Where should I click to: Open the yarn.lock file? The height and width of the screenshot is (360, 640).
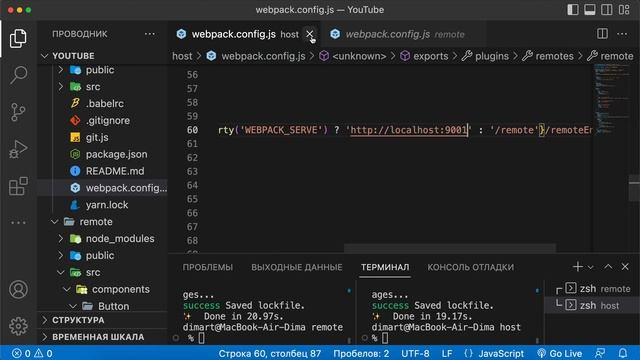tap(107, 205)
